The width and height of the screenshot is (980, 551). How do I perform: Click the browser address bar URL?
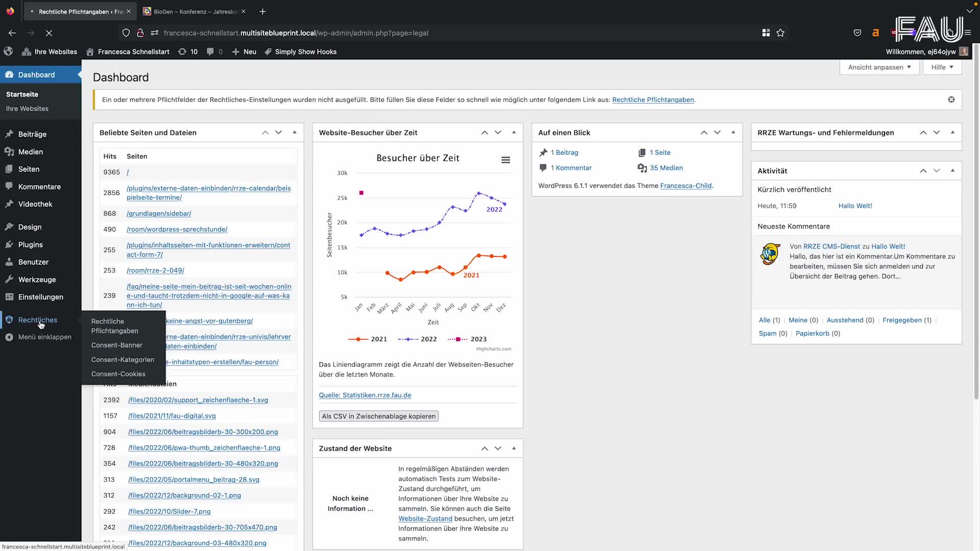click(x=296, y=33)
